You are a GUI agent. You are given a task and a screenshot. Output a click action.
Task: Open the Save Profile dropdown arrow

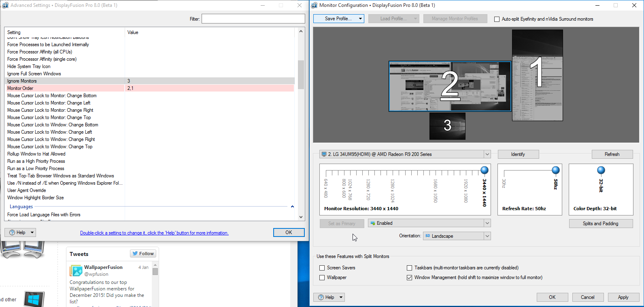click(x=360, y=19)
